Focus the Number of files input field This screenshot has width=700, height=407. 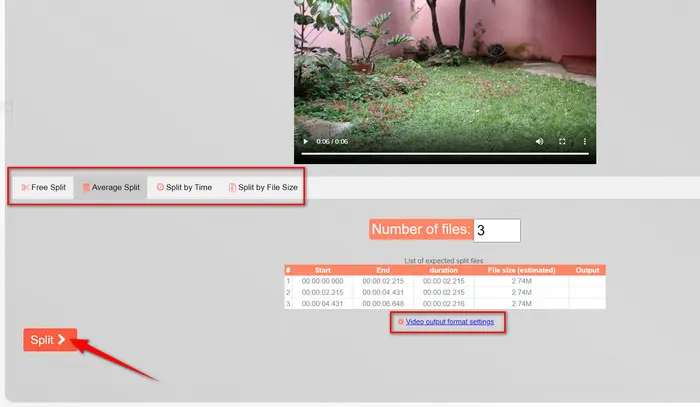(x=496, y=230)
